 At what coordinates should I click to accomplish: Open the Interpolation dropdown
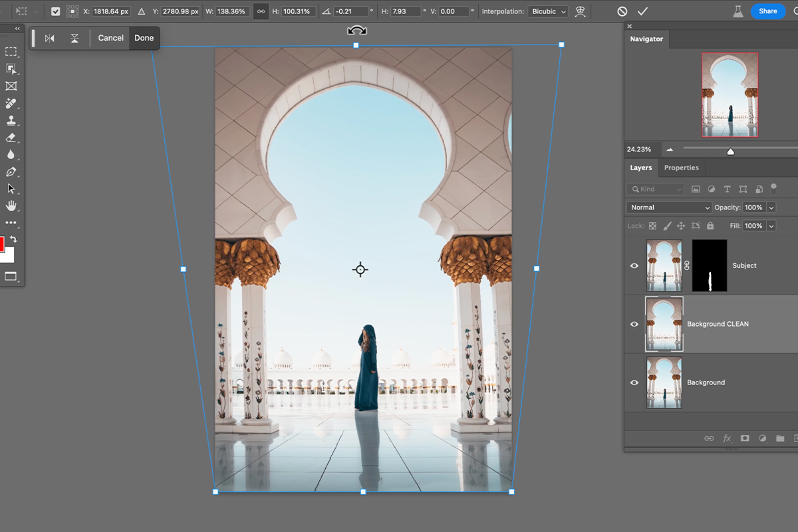(547, 11)
